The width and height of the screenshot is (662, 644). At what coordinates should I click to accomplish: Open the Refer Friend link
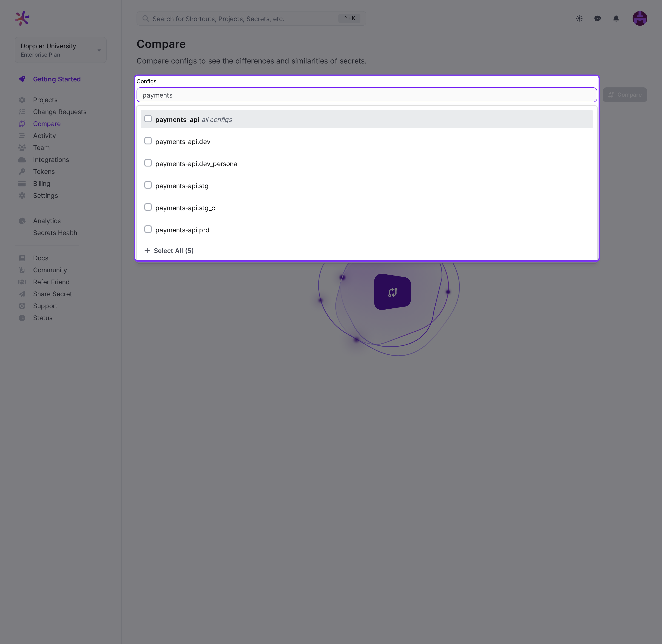pyautogui.click(x=51, y=282)
